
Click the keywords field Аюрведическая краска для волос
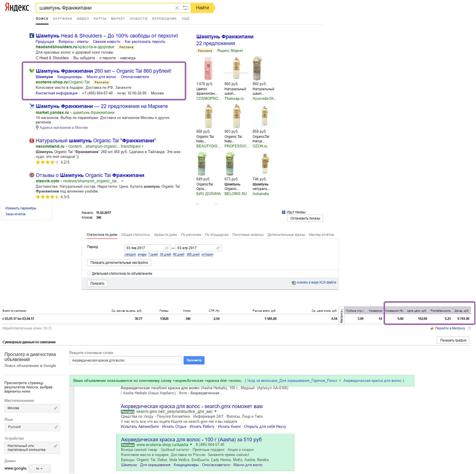click(126, 360)
